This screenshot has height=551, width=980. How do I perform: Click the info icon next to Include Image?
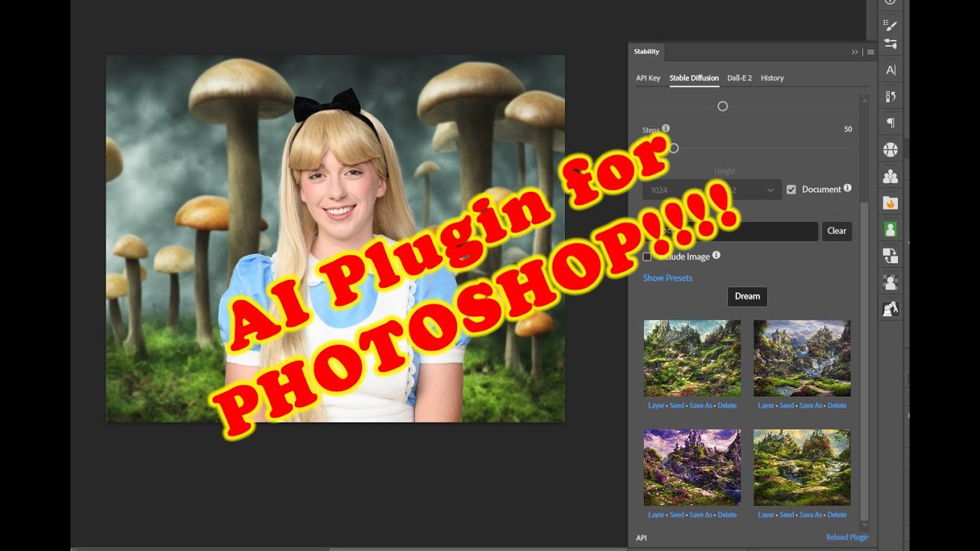(716, 256)
